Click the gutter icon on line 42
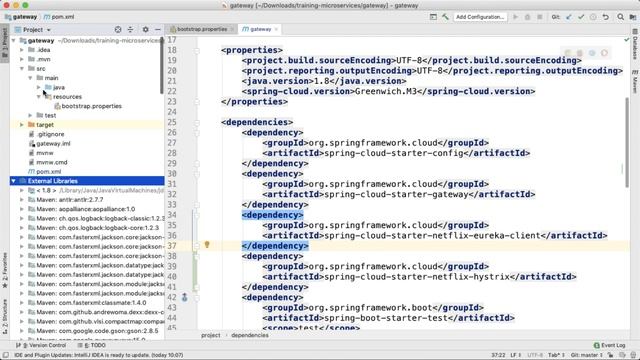 click(184, 297)
